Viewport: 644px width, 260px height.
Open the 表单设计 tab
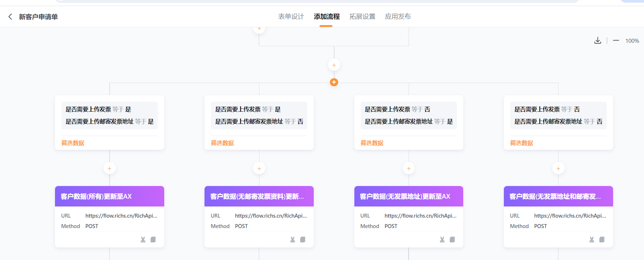pyautogui.click(x=291, y=17)
